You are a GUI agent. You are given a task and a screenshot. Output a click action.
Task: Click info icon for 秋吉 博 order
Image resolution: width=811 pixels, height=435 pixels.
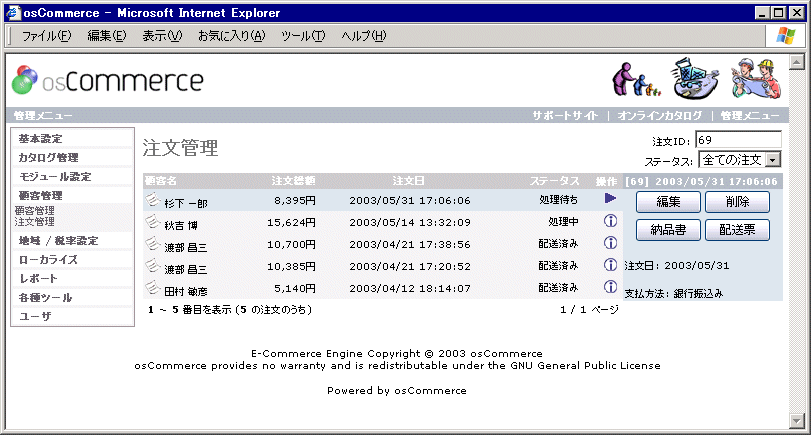610,221
